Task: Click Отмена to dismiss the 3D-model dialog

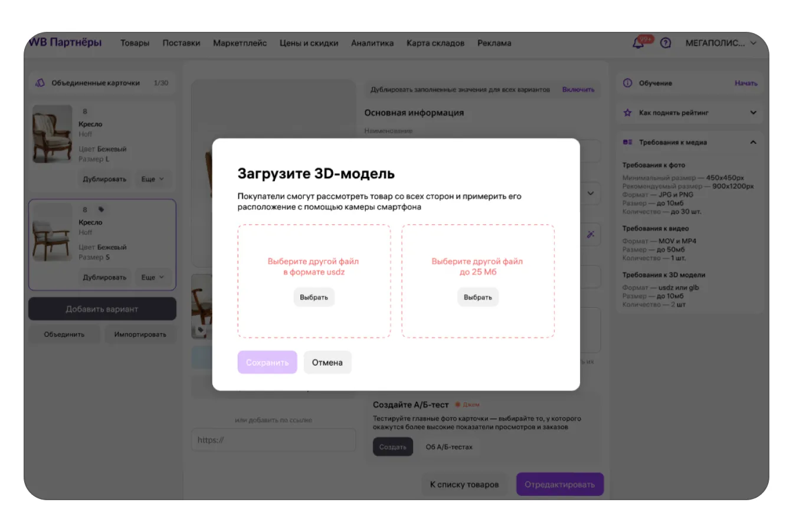Action: (327, 363)
